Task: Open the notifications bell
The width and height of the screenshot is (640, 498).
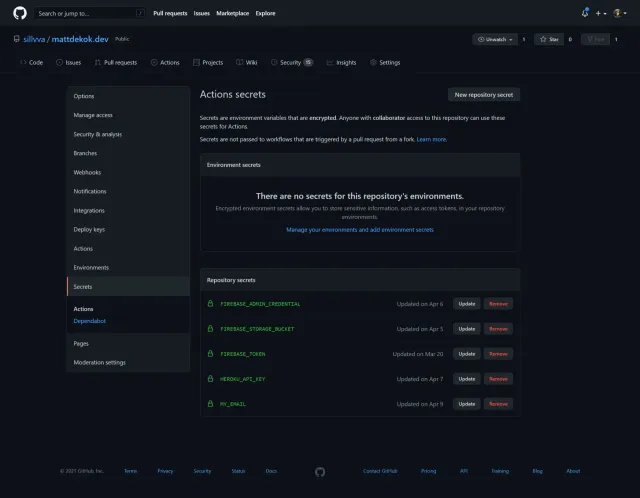Action: coord(585,13)
